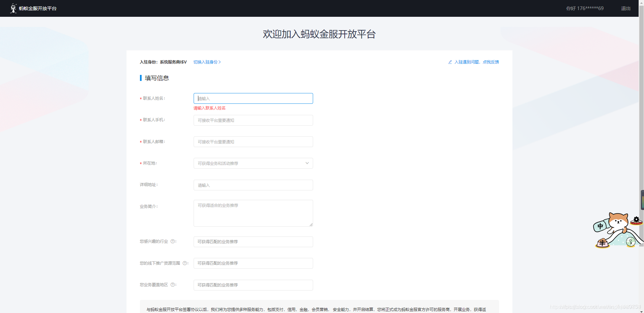
Task: Click the 您感兴趣的行业 field
Action: click(x=253, y=242)
